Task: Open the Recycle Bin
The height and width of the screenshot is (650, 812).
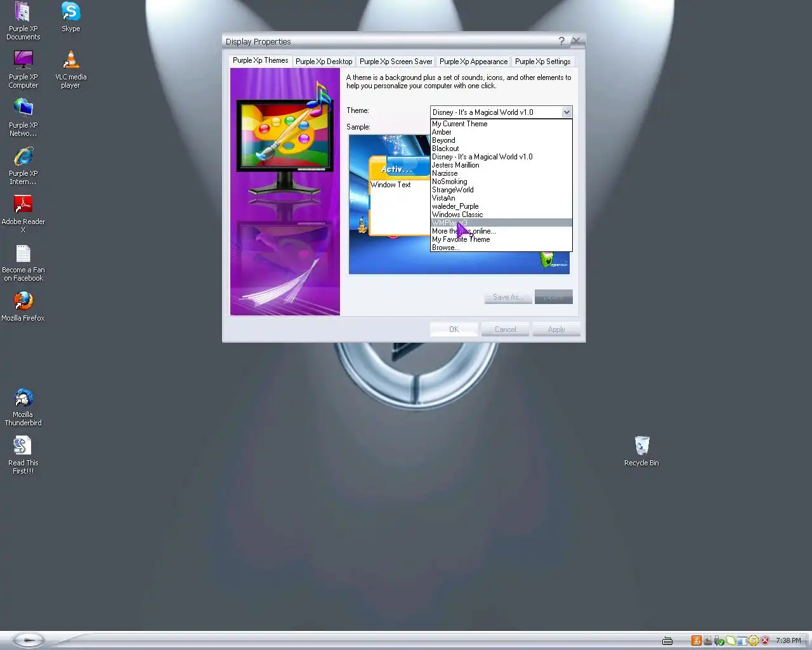Action: coord(641,451)
